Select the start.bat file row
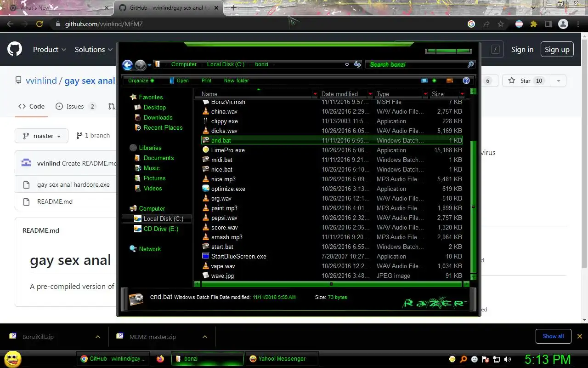 pos(332,247)
